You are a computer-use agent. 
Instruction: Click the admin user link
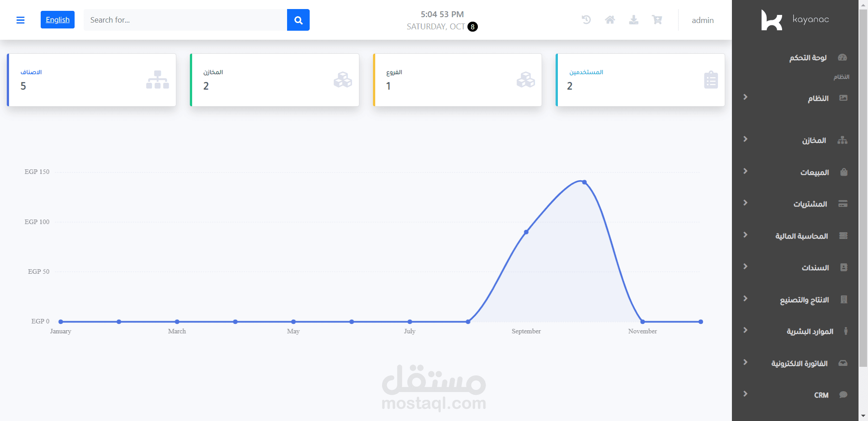(703, 20)
